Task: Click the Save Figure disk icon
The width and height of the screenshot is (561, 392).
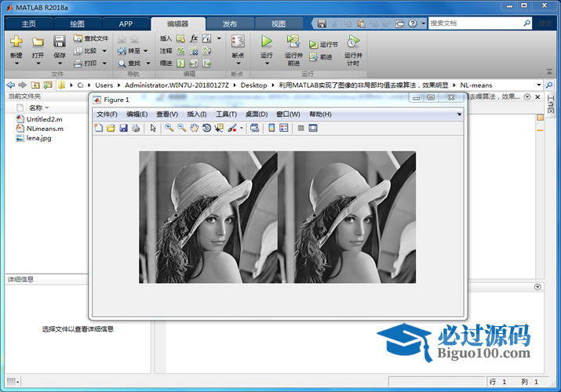Action: [x=123, y=128]
